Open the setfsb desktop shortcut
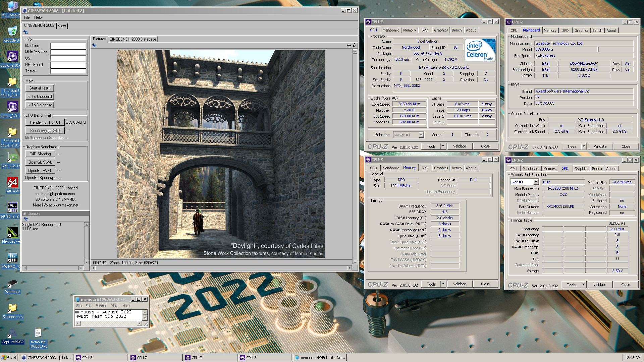The width and height of the screenshot is (644, 362). coord(12,210)
